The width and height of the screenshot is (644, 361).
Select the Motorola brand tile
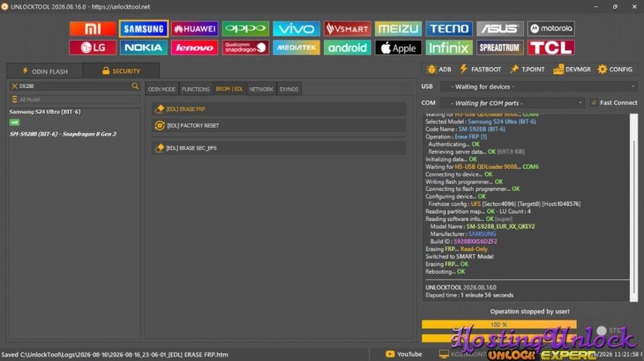(x=551, y=29)
